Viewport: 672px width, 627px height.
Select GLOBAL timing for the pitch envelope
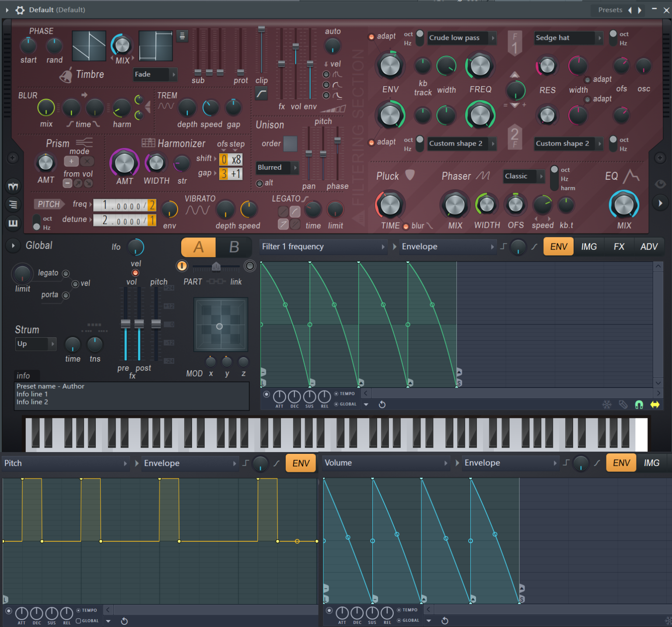[x=78, y=620]
